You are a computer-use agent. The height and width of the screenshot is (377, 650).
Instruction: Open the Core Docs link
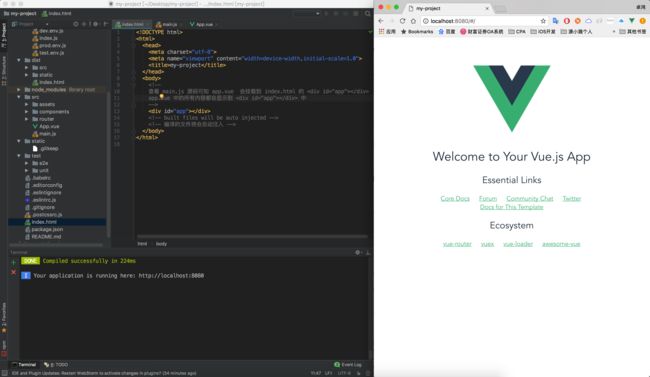tap(455, 199)
